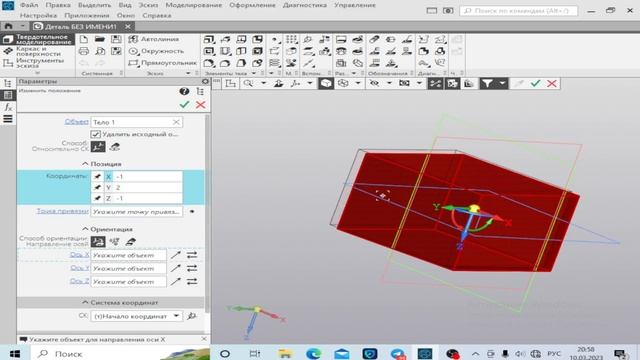Open the Windows Start menu
The width and height of the screenshot is (640, 360).
(15, 353)
